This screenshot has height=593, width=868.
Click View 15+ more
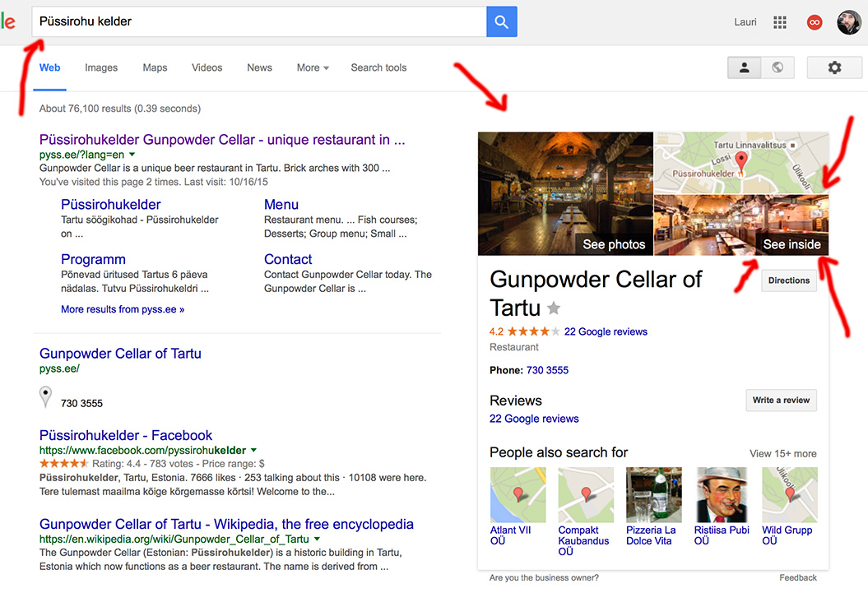[782, 454]
